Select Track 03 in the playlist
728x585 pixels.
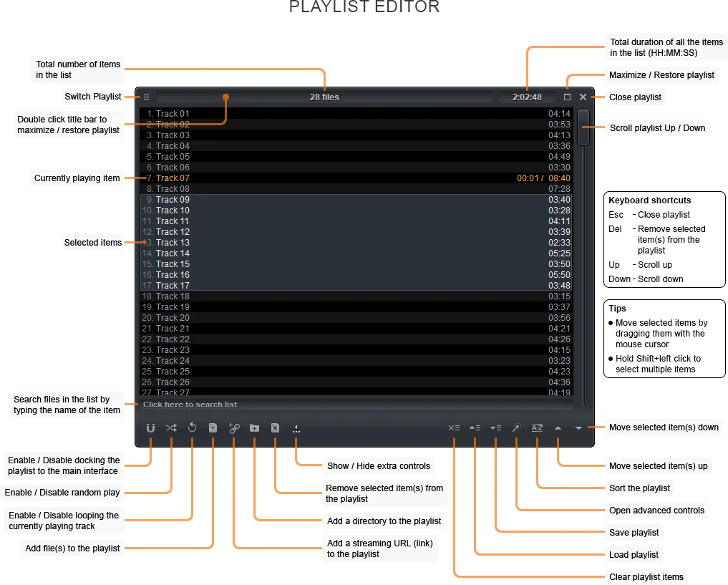pos(356,135)
